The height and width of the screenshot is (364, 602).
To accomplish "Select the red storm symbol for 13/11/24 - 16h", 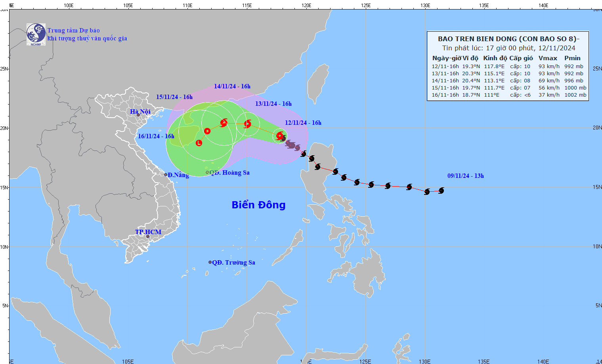I will [248, 124].
